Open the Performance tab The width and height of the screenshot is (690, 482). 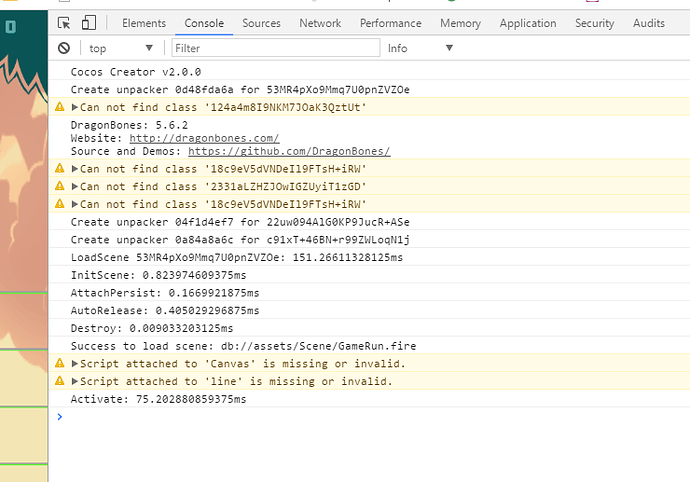pyautogui.click(x=391, y=23)
